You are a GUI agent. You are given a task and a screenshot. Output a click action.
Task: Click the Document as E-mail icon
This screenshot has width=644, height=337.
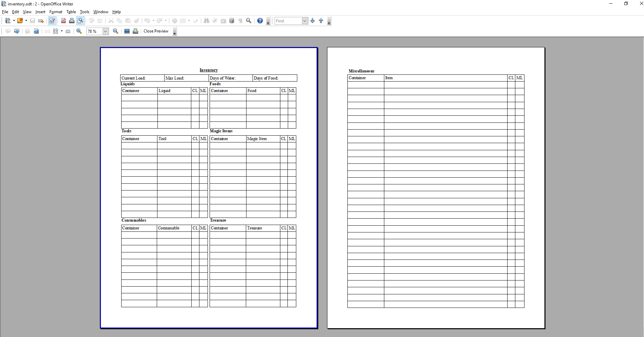[x=41, y=21]
